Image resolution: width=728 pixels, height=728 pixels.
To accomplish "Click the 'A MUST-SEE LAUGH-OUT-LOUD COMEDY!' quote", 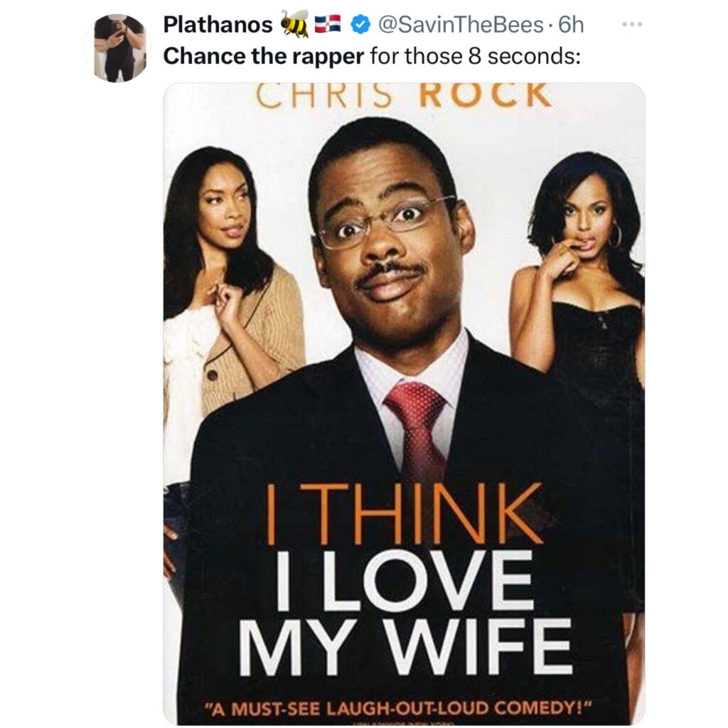I will coord(402,710).
